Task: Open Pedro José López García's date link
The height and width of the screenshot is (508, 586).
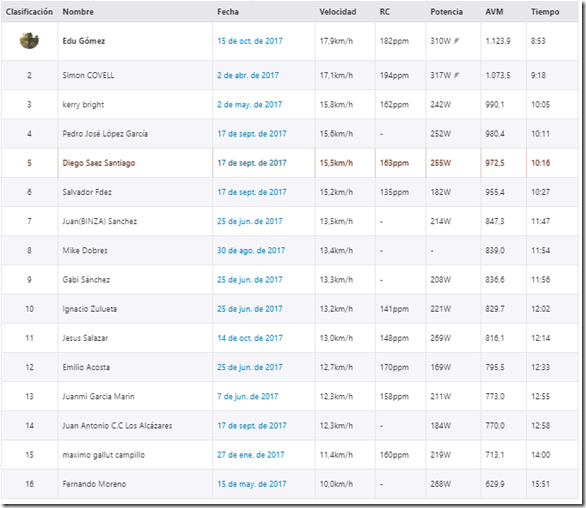Action: [252, 134]
